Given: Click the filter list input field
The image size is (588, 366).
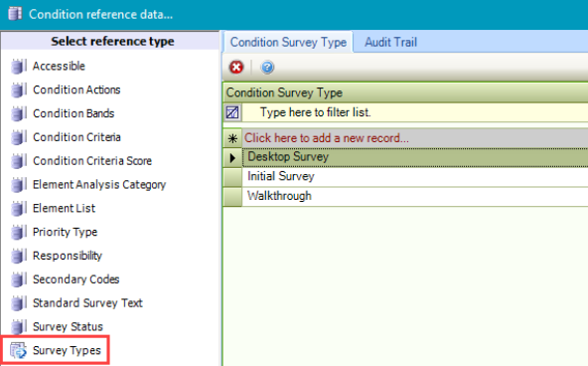Looking at the screenshot, I should [x=415, y=112].
